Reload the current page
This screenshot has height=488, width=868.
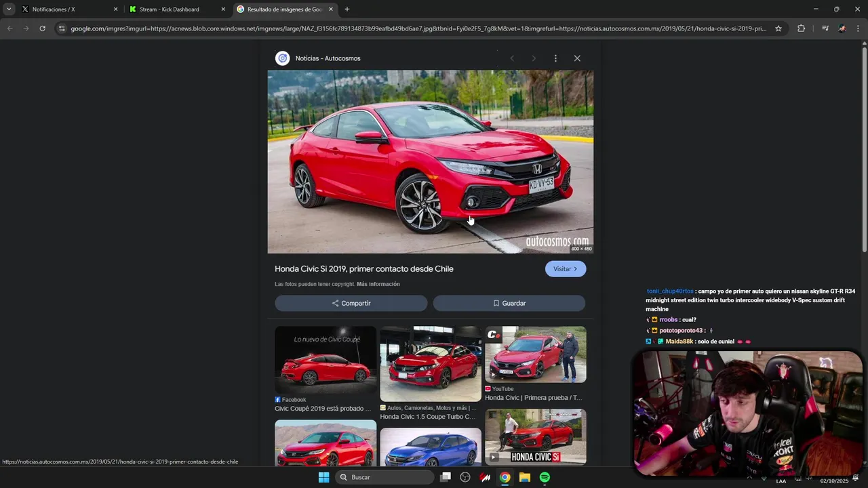(x=42, y=28)
